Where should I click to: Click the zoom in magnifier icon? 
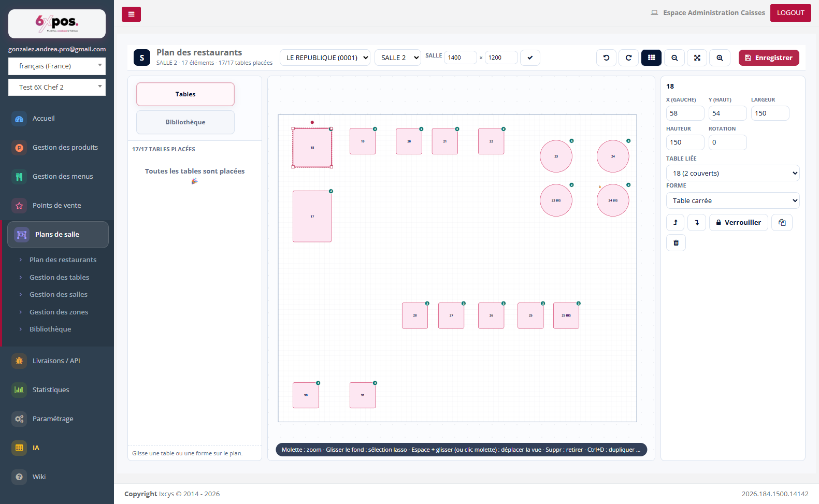tap(720, 58)
